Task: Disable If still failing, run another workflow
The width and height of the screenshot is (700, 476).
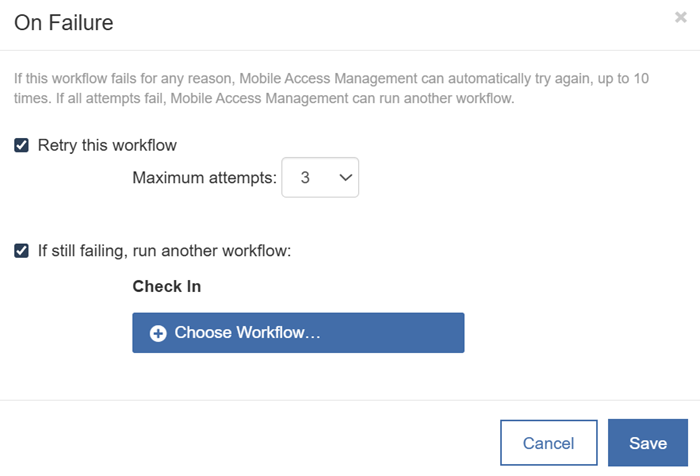Action: click(x=21, y=251)
